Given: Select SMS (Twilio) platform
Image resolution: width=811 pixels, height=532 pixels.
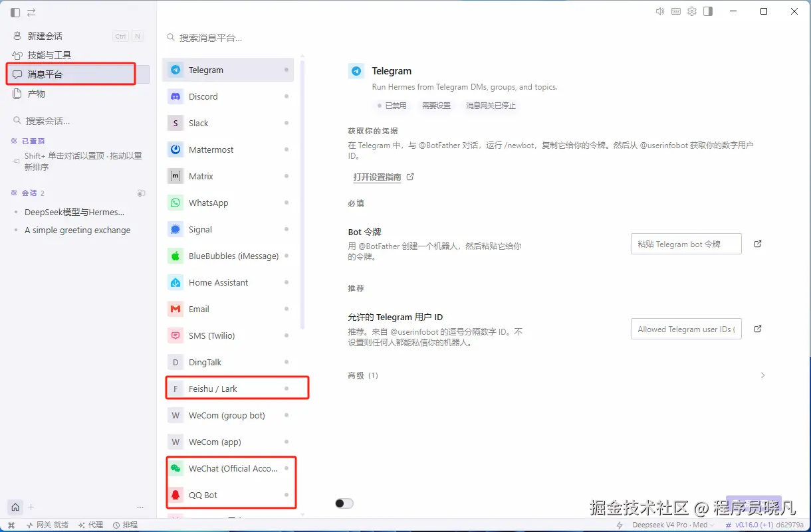Looking at the screenshot, I should pyautogui.click(x=228, y=335).
